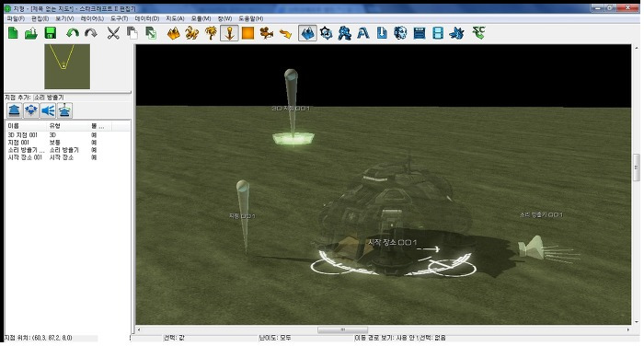Open Import module (blue document arrow)
The height and width of the screenshot is (346, 644).
point(382,33)
